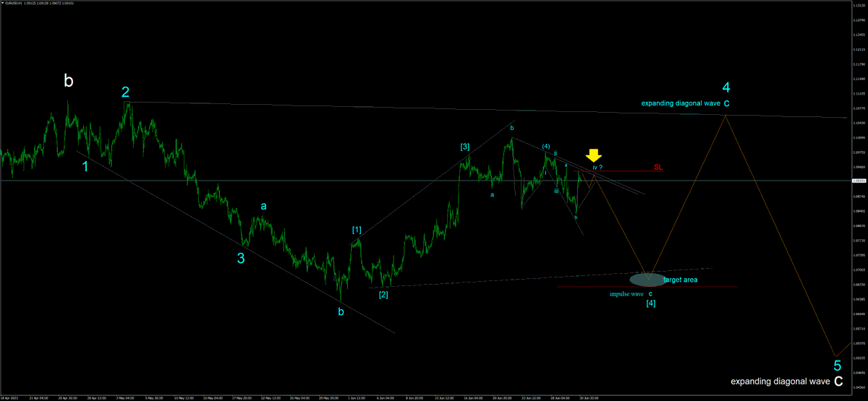Select the grey target area ellipse
This screenshot has width=868, height=401.
648,279
